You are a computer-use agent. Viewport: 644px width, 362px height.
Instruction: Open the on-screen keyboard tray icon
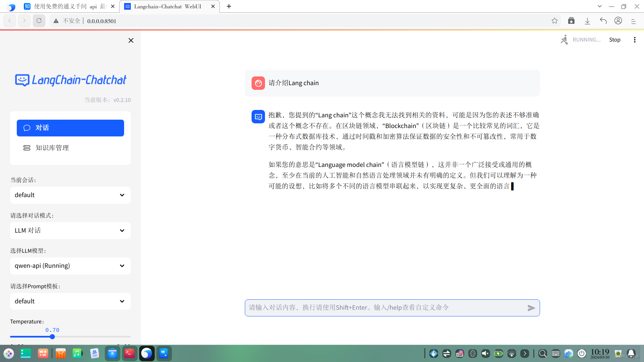coord(556,354)
